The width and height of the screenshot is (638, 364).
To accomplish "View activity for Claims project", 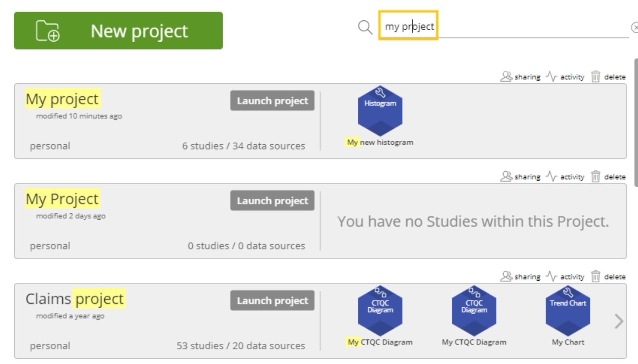I will coord(565,277).
